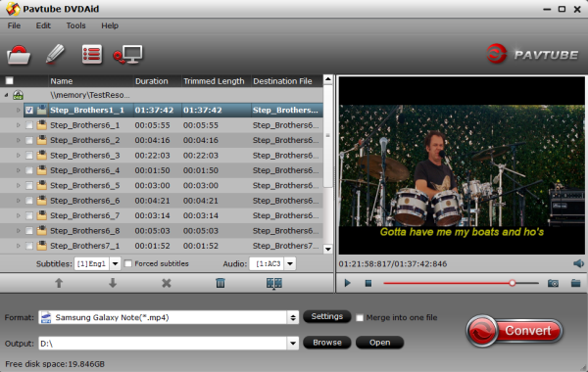The width and height of the screenshot is (588, 372).
Task: Click the red task list icon
Action: pos(92,55)
